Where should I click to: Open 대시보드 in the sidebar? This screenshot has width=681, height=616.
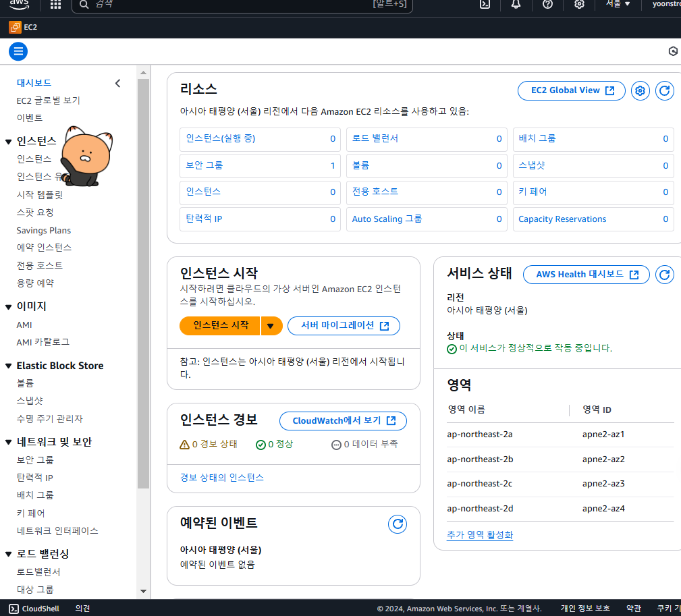click(x=34, y=82)
